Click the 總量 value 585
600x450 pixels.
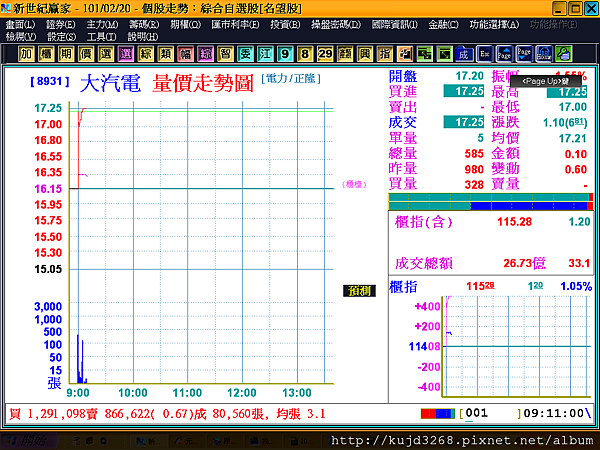[x=474, y=154]
